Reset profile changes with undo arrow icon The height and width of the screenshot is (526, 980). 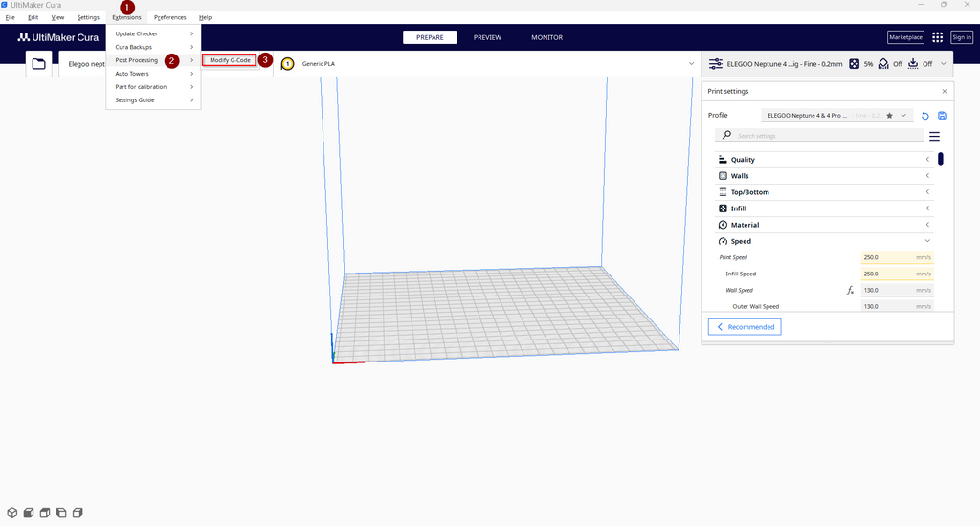925,116
